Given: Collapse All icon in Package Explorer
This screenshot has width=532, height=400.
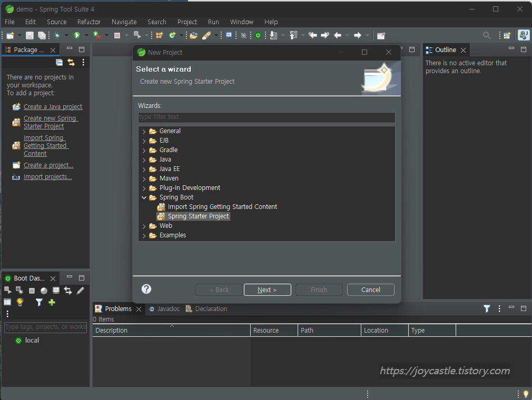Looking at the screenshot, I should 60,63.
